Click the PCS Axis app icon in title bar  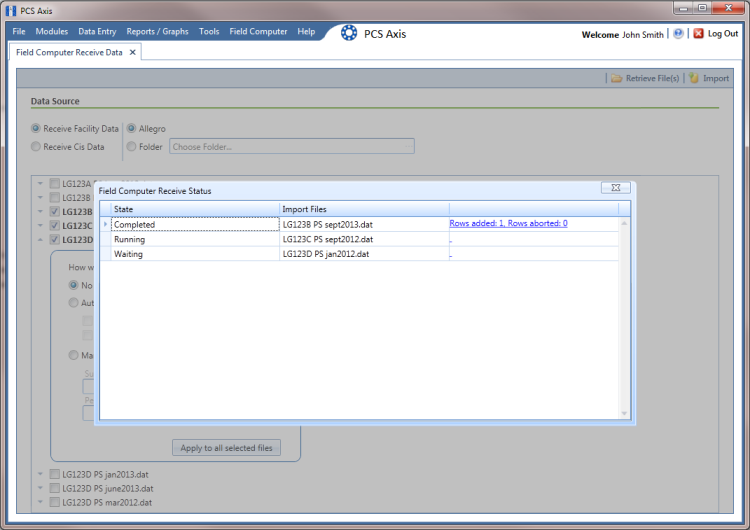[x=11, y=11]
